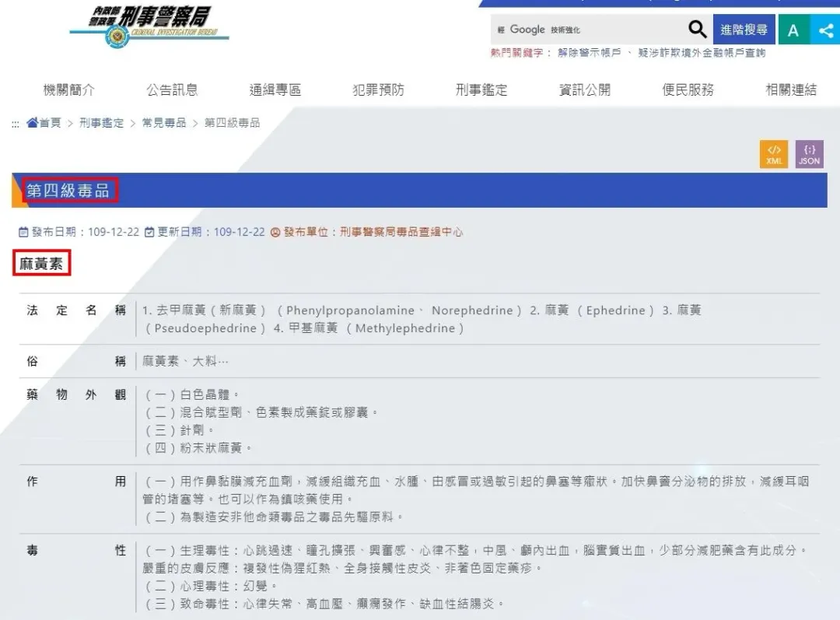
Task: Download the JSON data icon
Action: [809, 154]
